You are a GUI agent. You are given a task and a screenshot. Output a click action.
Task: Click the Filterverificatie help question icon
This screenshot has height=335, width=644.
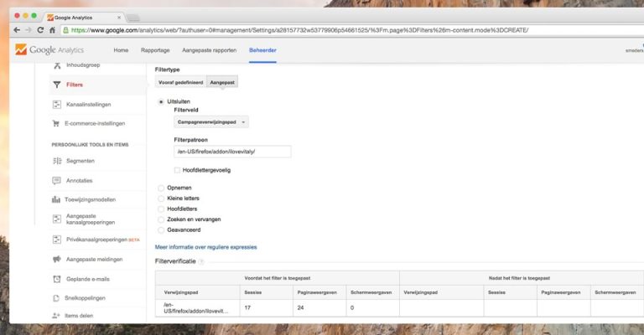201,262
